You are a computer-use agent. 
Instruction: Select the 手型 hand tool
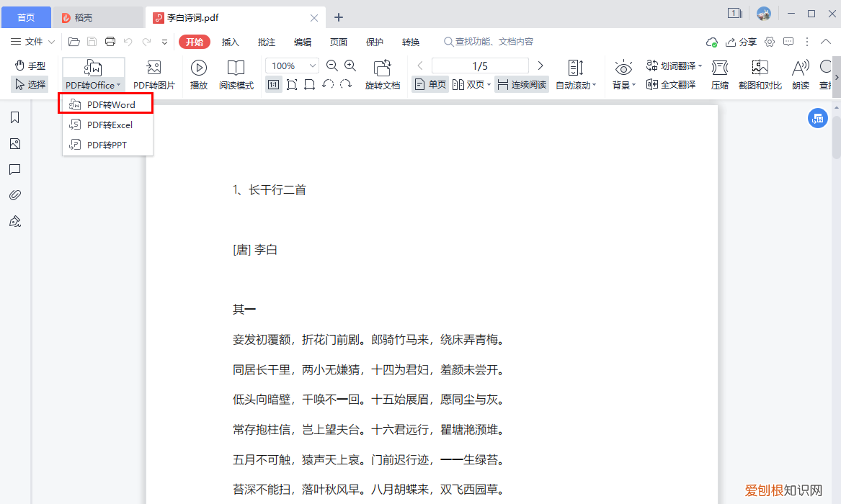30,65
